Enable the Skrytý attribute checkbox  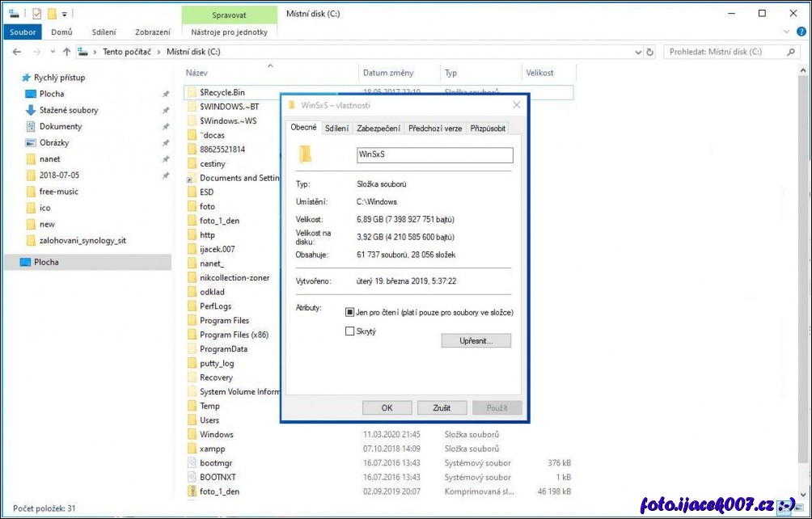[349, 331]
